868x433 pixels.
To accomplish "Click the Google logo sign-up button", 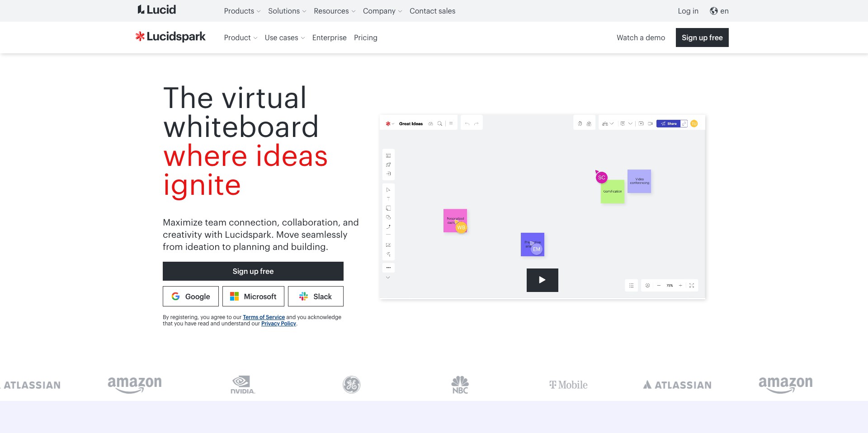I will click(x=191, y=297).
